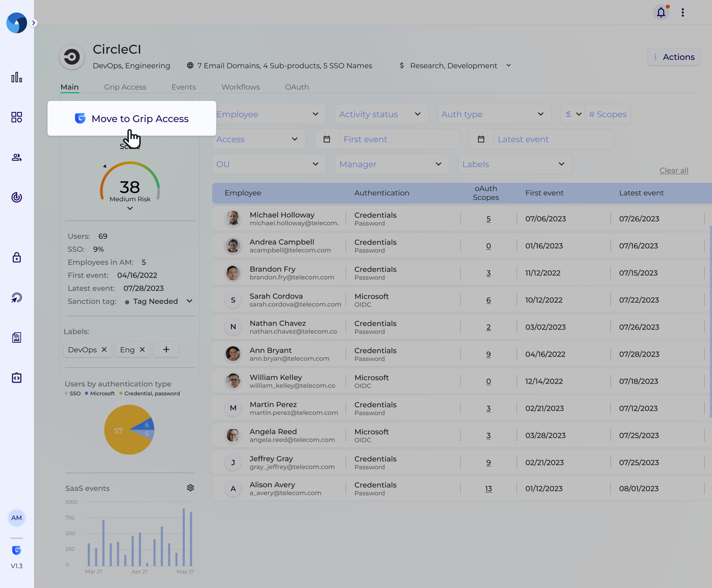Switch to the OAuth tab

pos(297,87)
